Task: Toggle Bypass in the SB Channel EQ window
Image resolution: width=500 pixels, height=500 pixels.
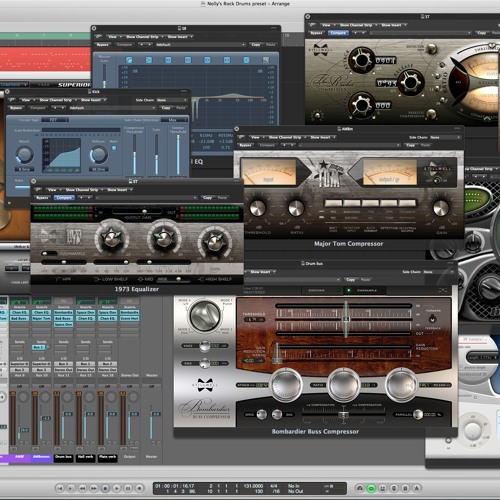Action: tap(103, 45)
